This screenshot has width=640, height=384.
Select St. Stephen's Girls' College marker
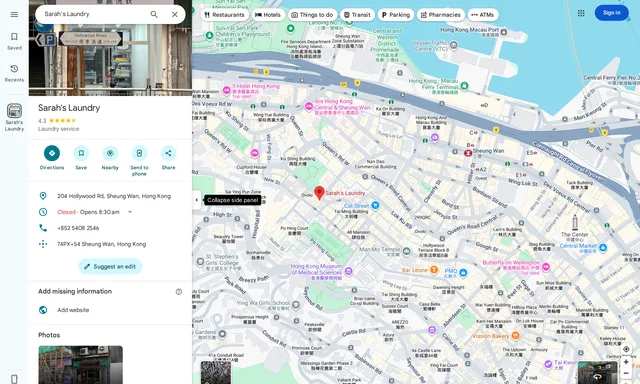pos(200,262)
